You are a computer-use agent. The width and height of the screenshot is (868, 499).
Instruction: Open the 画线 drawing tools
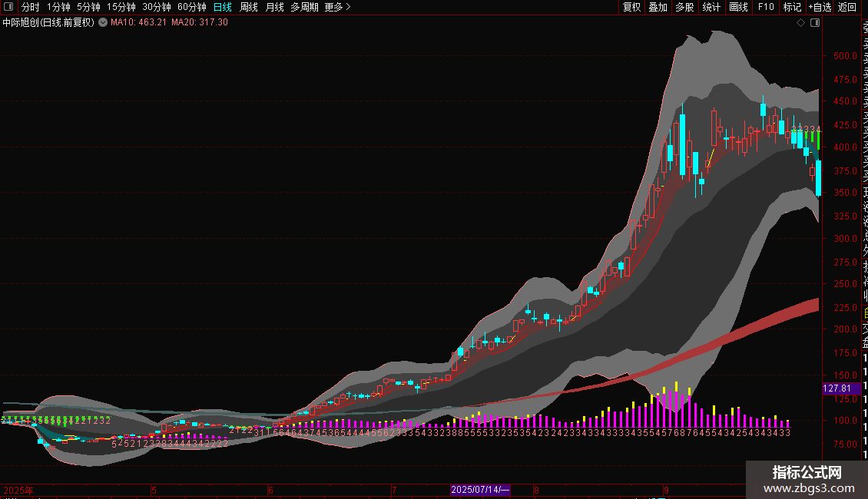point(738,7)
